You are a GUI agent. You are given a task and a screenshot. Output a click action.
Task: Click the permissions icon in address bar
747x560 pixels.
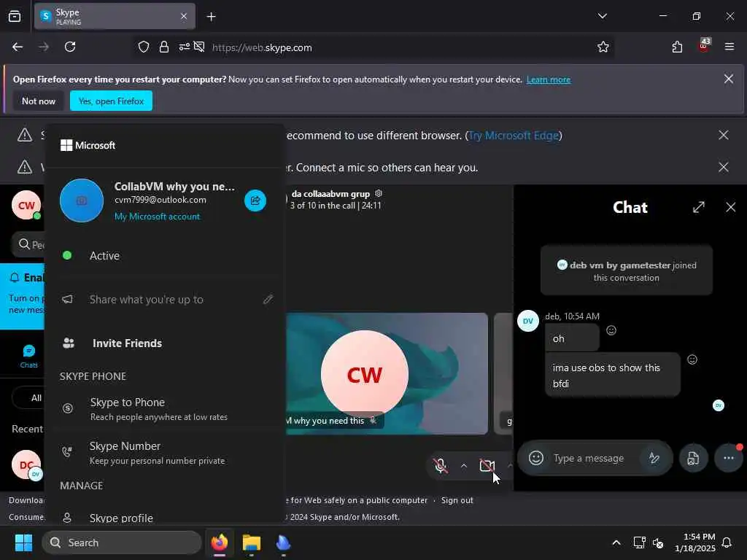(x=185, y=47)
